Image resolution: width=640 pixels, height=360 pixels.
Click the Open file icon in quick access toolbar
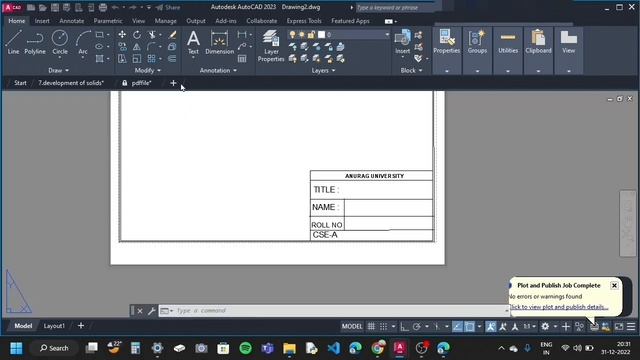42,7
